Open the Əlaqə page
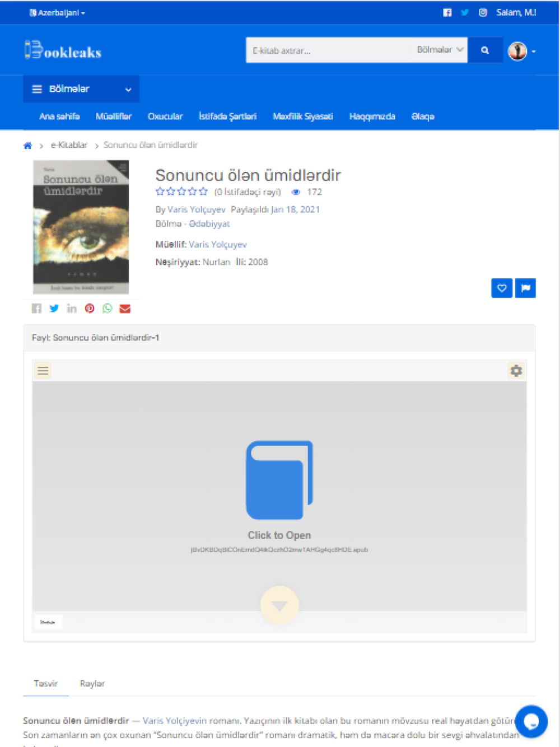The width and height of the screenshot is (560, 747). (x=423, y=116)
